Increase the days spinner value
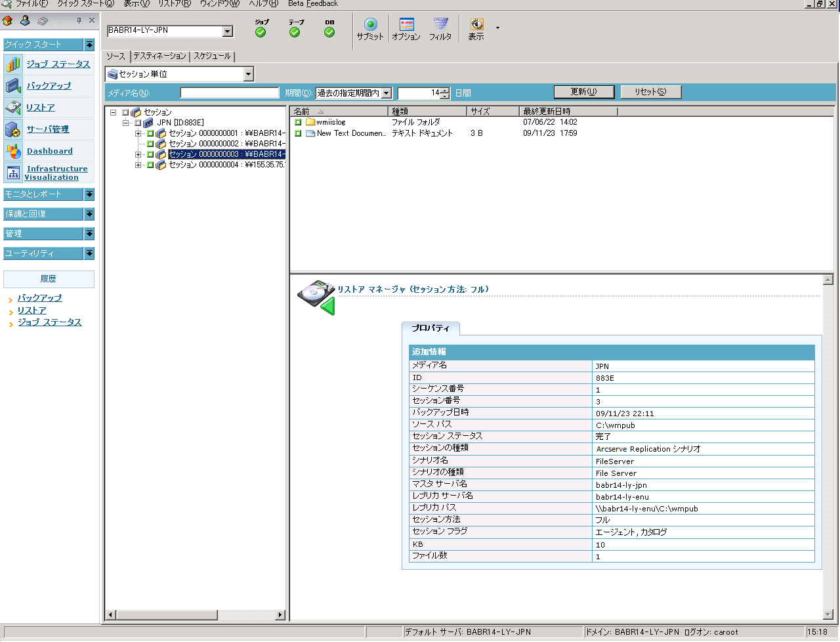 click(446, 91)
